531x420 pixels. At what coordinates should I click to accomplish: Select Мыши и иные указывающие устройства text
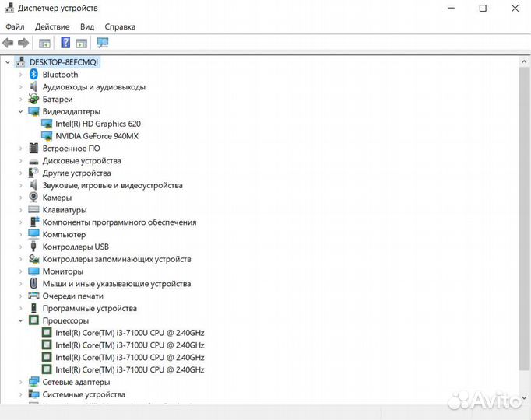pos(117,284)
